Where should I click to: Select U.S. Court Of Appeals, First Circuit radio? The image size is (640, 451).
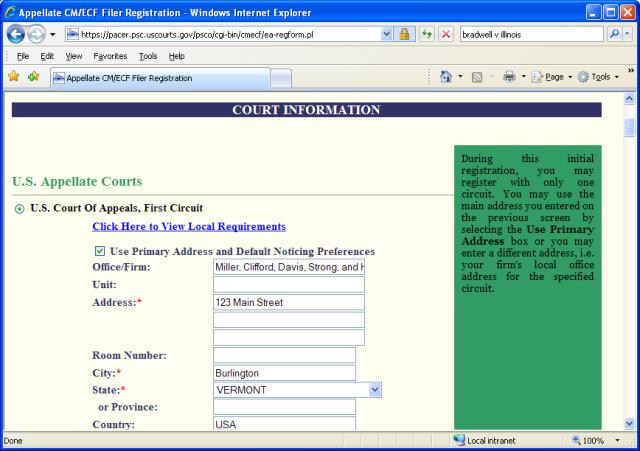[19, 208]
